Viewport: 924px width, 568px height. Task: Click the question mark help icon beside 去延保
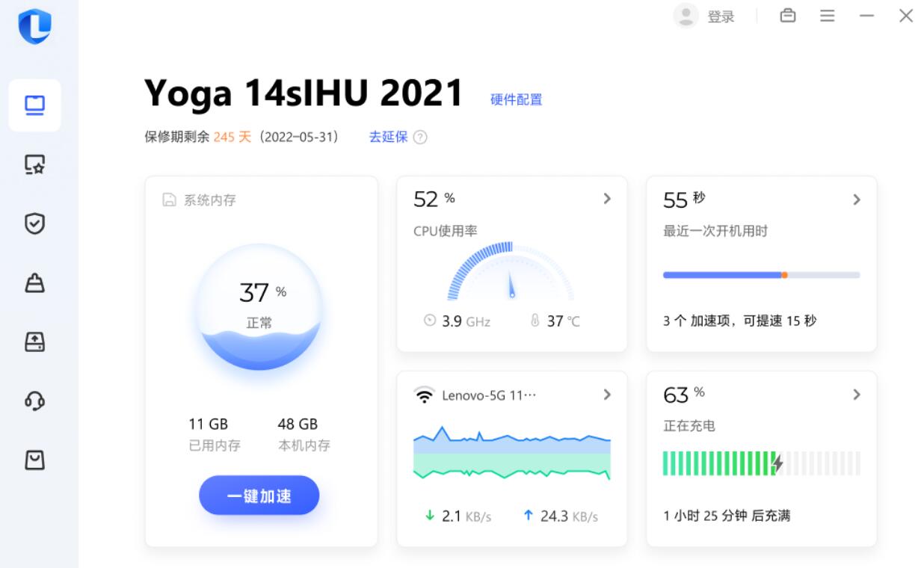pos(420,138)
